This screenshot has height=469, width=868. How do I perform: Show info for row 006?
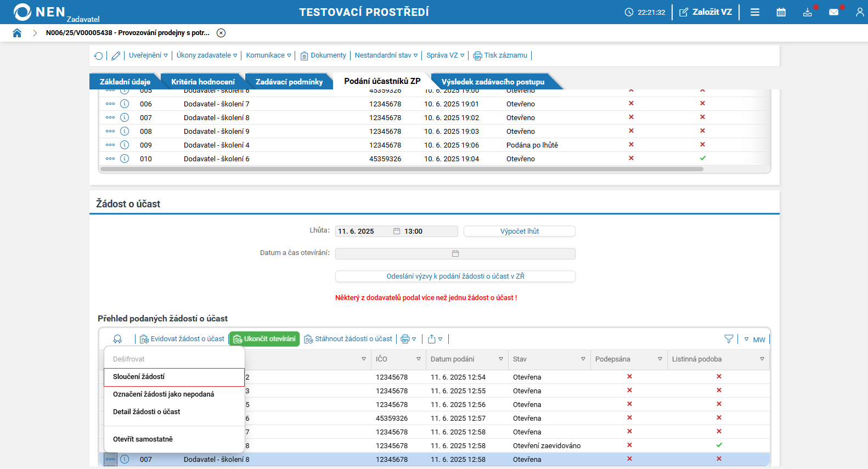point(125,104)
